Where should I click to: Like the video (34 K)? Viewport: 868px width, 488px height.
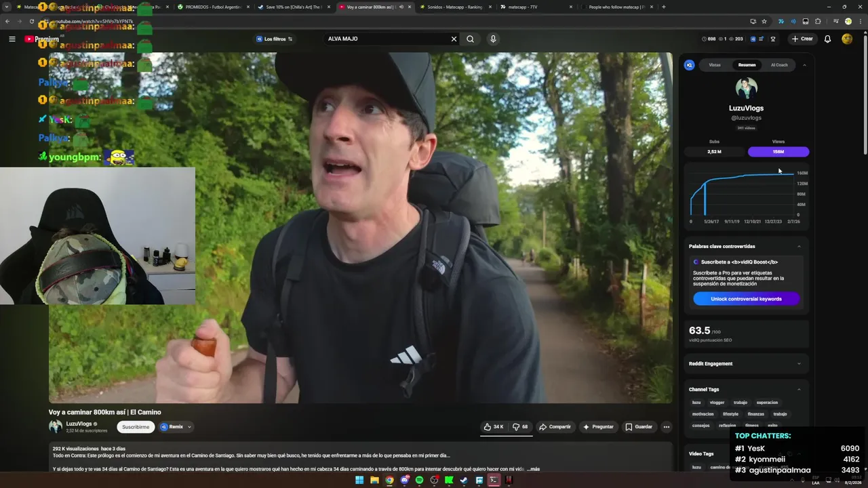[493, 427]
